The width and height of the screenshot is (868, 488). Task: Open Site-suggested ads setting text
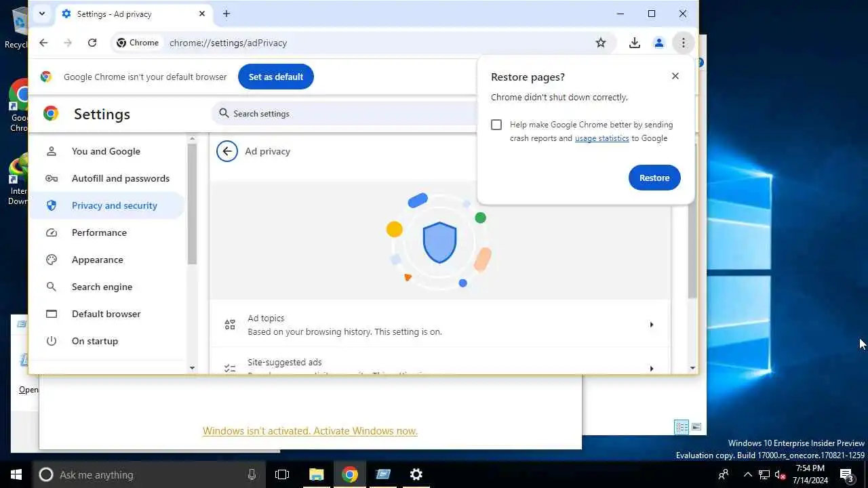click(285, 363)
